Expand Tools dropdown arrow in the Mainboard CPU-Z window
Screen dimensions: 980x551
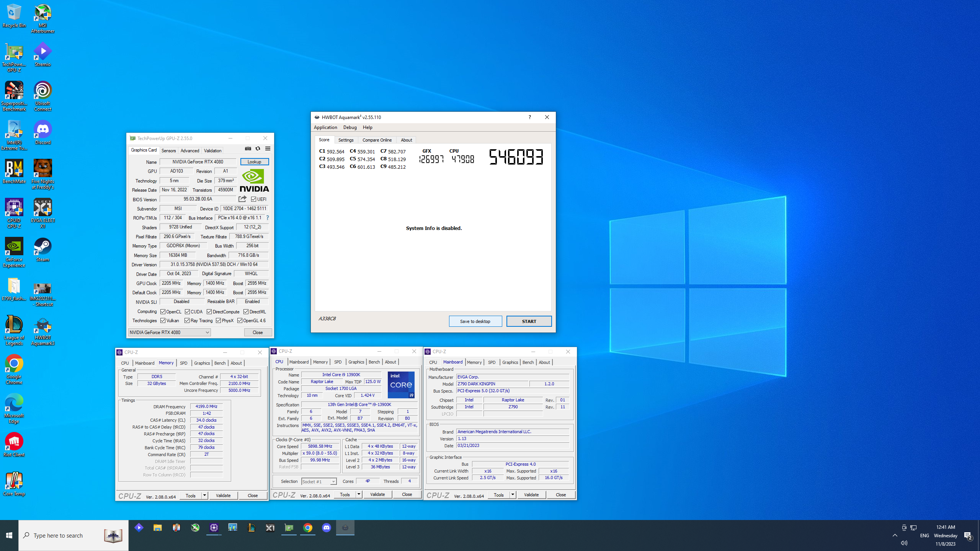pos(513,495)
